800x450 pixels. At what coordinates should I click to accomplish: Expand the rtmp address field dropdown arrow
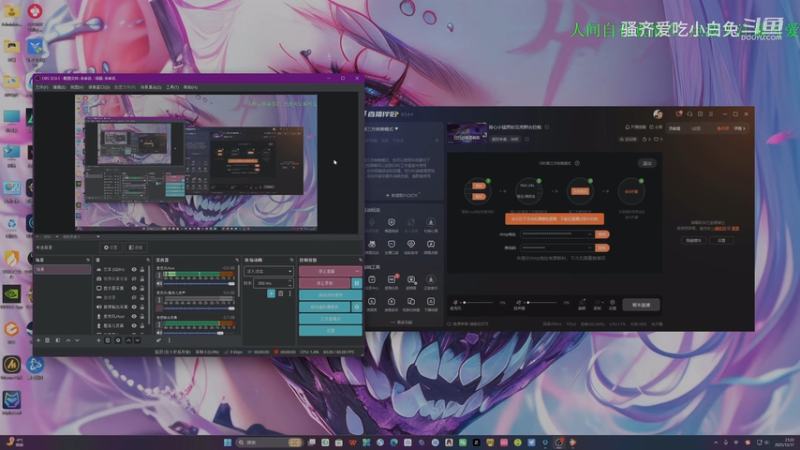[589, 234]
